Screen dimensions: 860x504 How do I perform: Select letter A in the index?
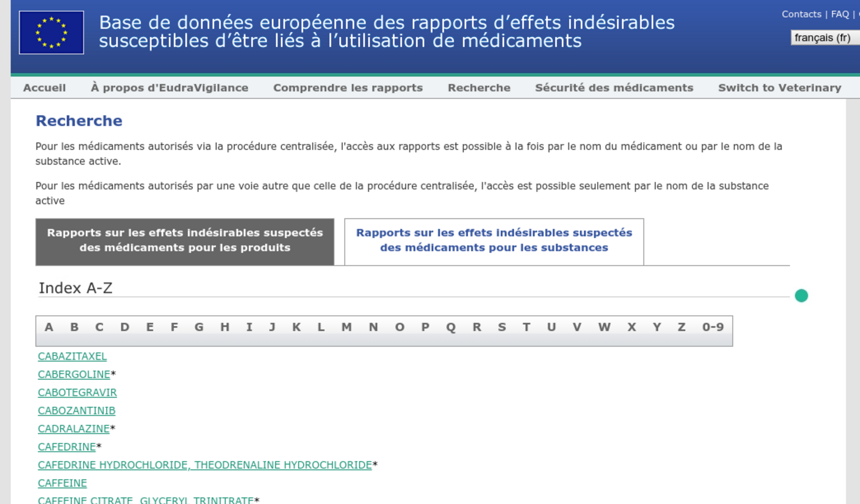[49, 327]
